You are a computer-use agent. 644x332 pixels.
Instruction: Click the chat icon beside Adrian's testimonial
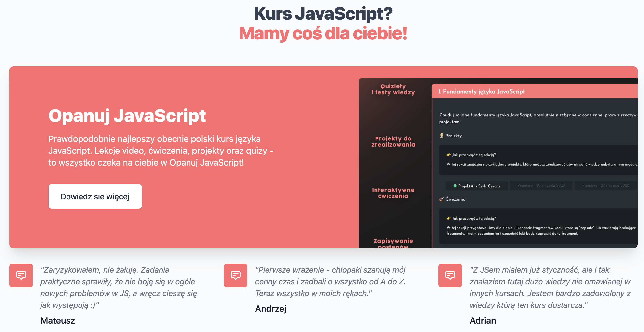point(450,275)
